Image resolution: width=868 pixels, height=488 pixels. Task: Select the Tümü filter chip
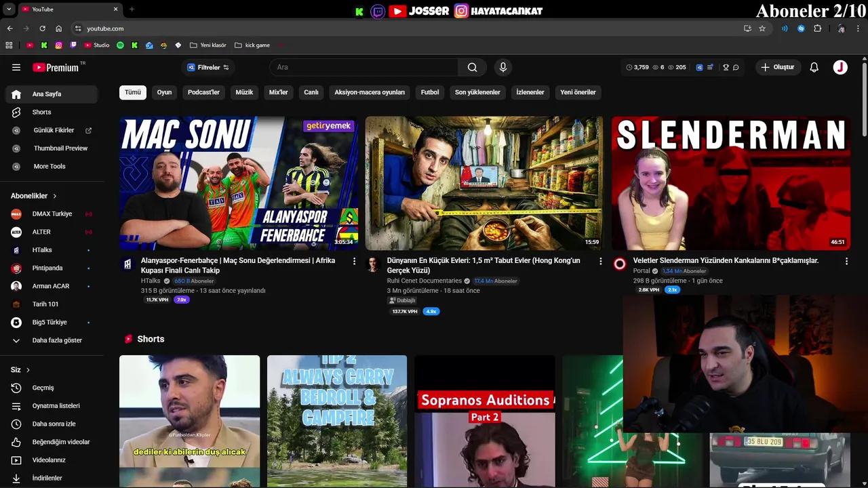click(x=133, y=92)
